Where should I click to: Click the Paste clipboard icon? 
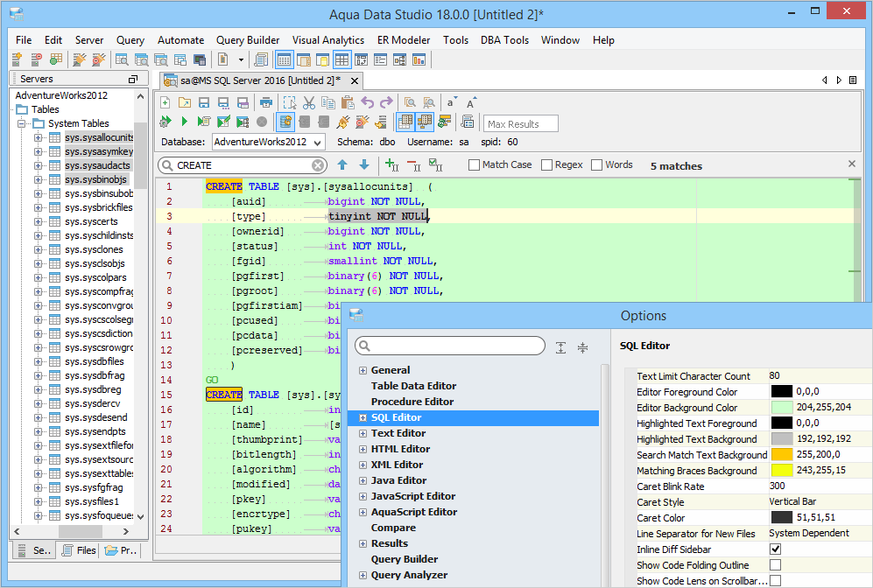[x=347, y=102]
